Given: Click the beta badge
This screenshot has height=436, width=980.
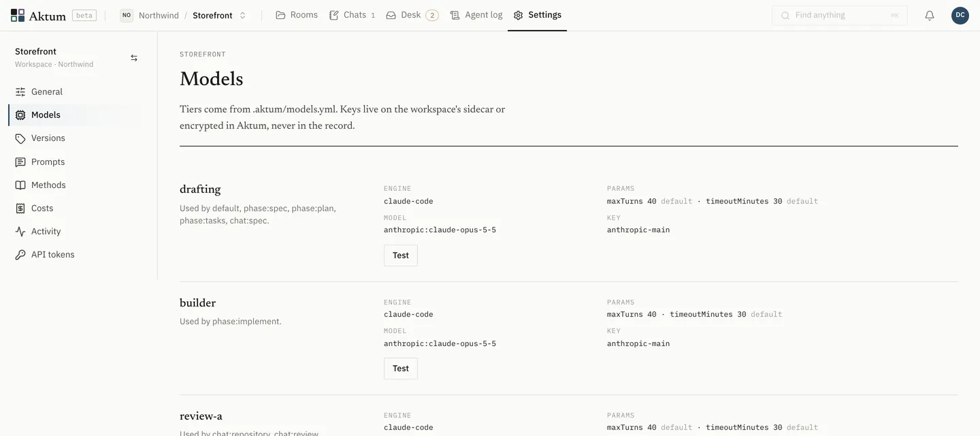Looking at the screenshot, I should [84, 15].
